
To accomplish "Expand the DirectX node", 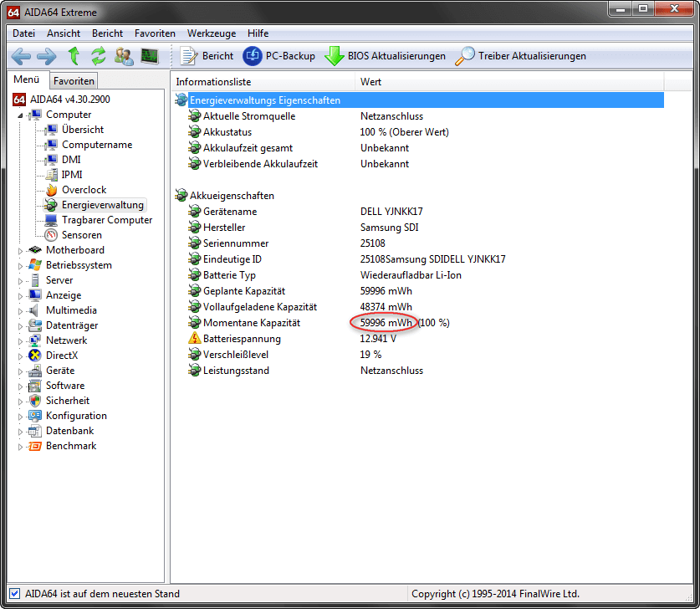I will (20, 356).
